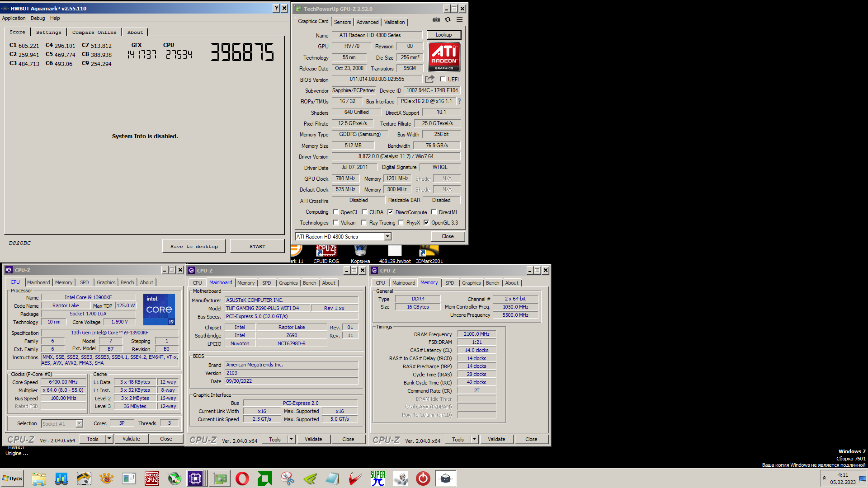
Task: Click the Aquamark title bar help button
Action: (x=276, y=8)
